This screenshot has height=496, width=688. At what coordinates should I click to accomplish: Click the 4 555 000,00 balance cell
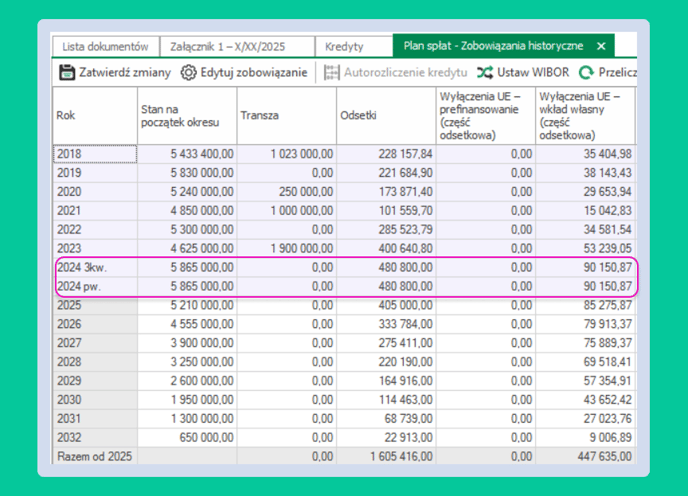pyautogui.click(x=187, y=324)
